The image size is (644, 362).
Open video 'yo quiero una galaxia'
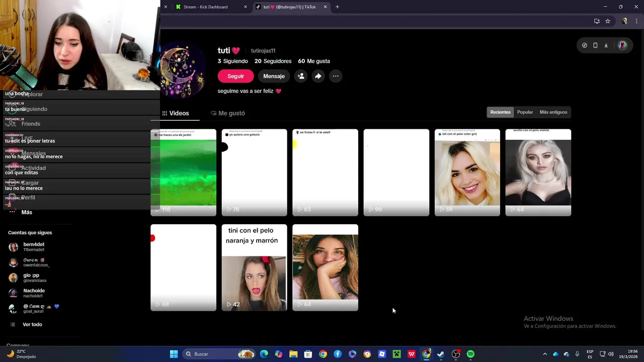254,172
